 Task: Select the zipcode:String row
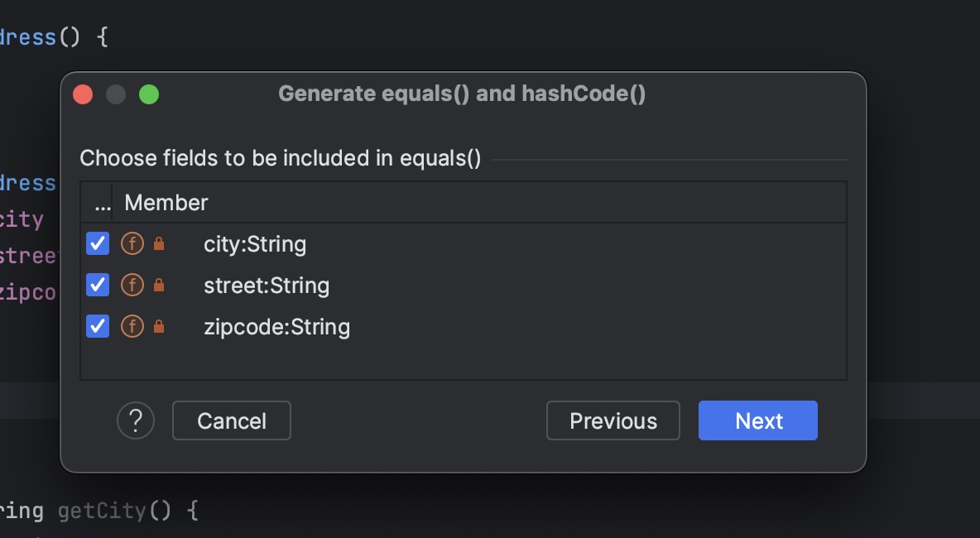pos(276,327)
